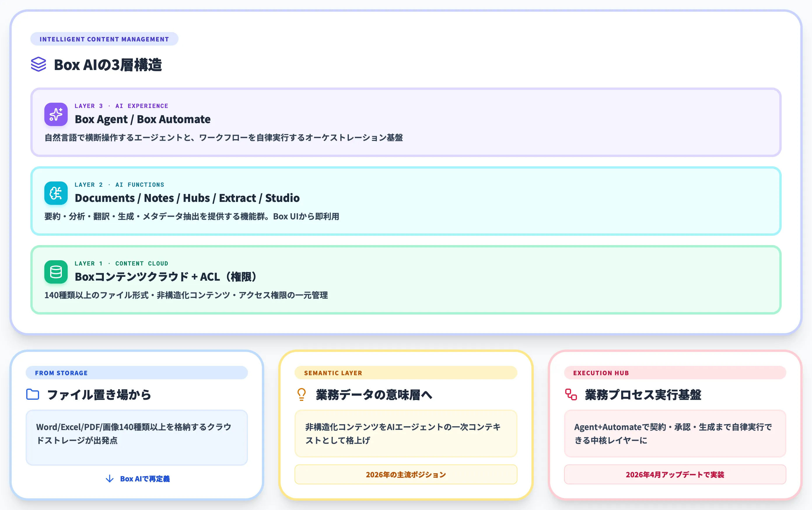Click the FROM STORAGE label pill
The width and height of the screenshot is (812, 510).
136,373
